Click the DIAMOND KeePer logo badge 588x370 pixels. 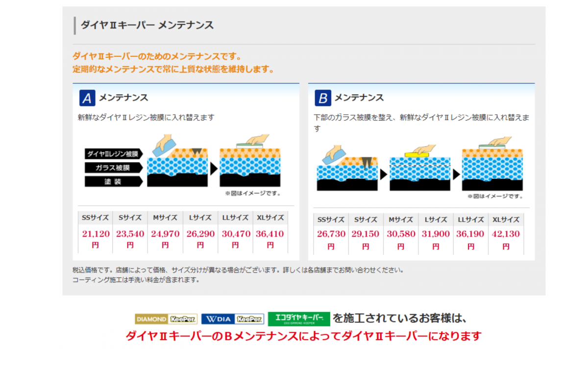[x=166, y=319]
